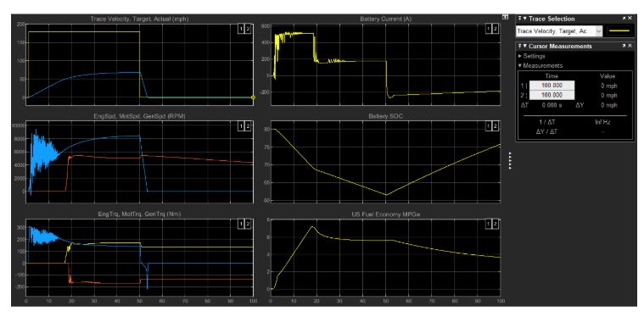
Task: Click the maximize axes icon above Battery Current plot
Action: click(505, 17)
